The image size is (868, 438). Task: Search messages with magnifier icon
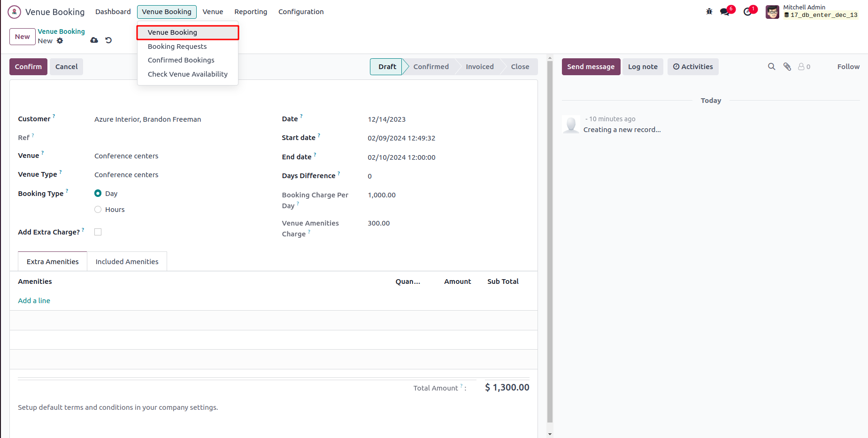(771, 67)
